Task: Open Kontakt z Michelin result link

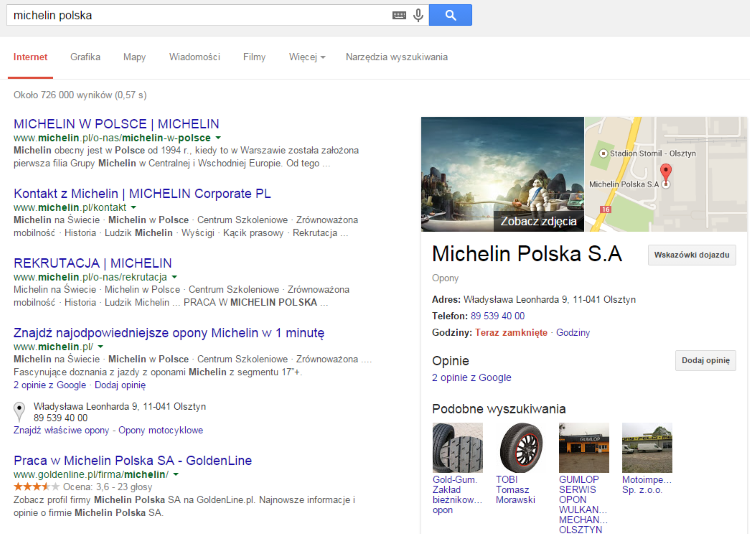Action: tap(142, 194)
